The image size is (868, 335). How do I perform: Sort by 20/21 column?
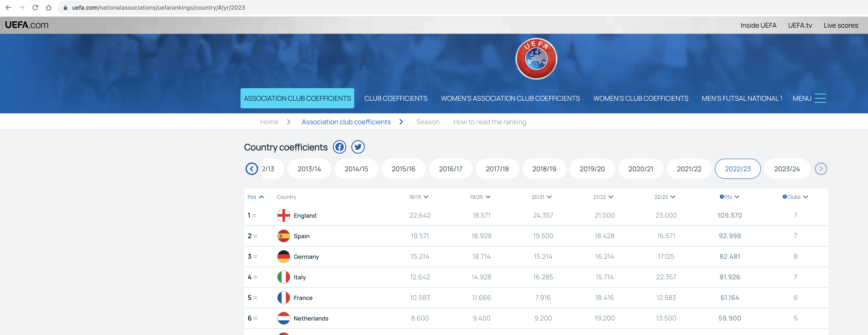click(541, 197)
